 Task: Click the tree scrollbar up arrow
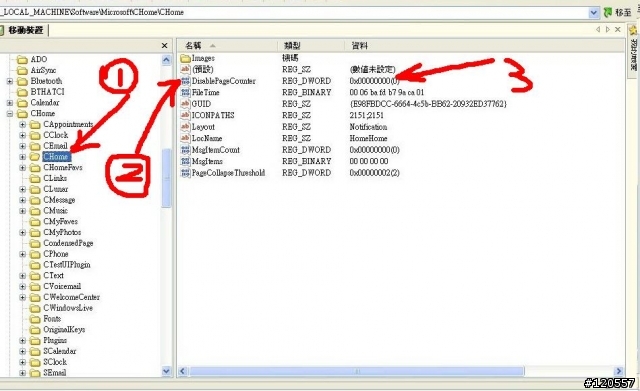pyautogui.click(x=166, y=60)
